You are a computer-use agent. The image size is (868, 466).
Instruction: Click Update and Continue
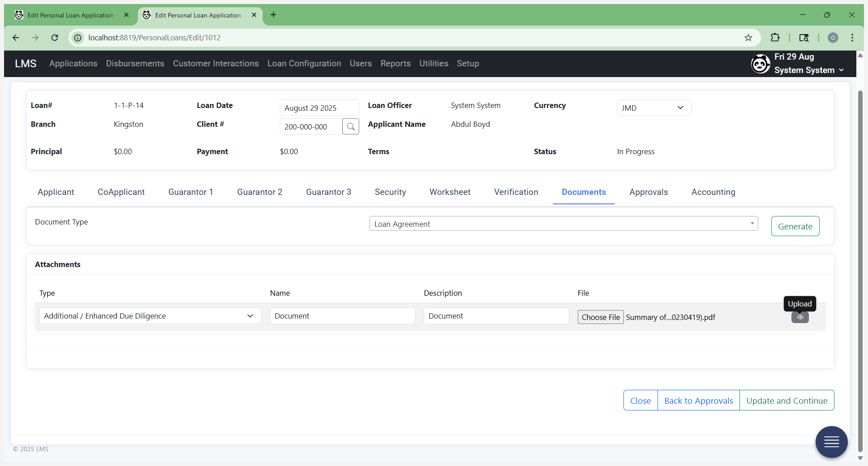[787, 401]
